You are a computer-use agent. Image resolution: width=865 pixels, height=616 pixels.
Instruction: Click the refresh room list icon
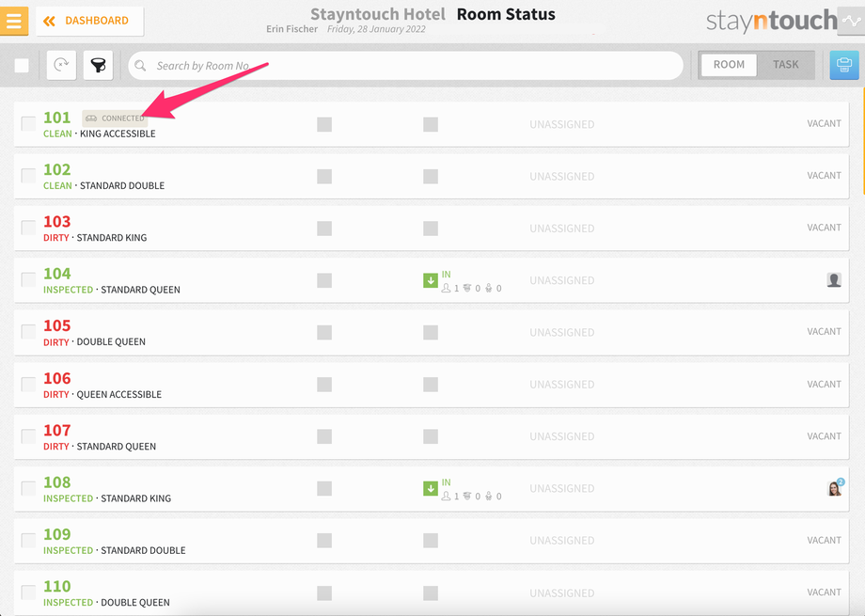(x=61, y=65)
